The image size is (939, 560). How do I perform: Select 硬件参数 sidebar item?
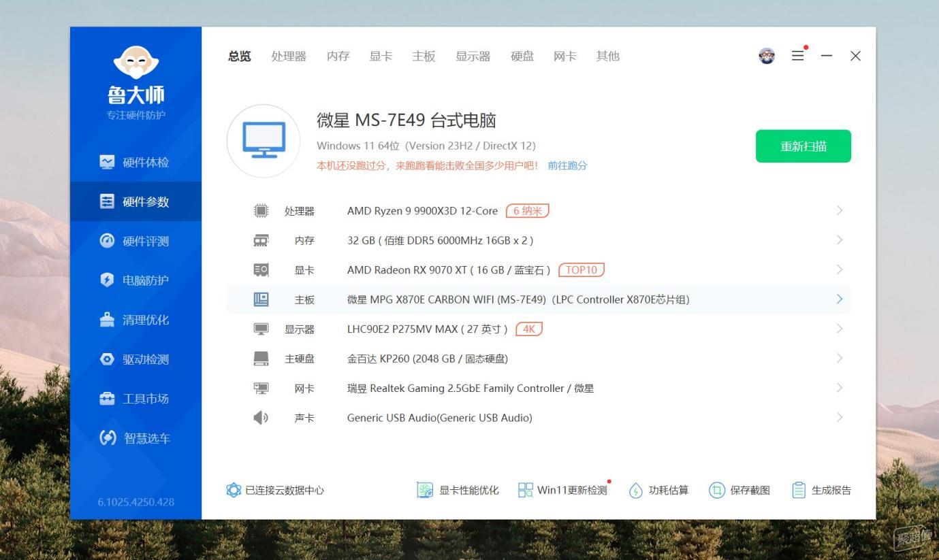point(136,201)
